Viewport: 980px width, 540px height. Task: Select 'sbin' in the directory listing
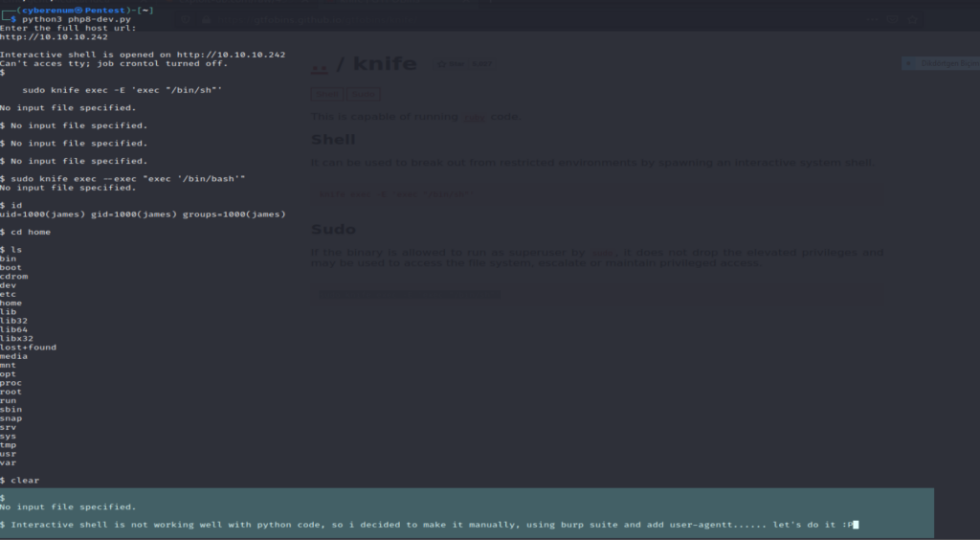[11, 410]
